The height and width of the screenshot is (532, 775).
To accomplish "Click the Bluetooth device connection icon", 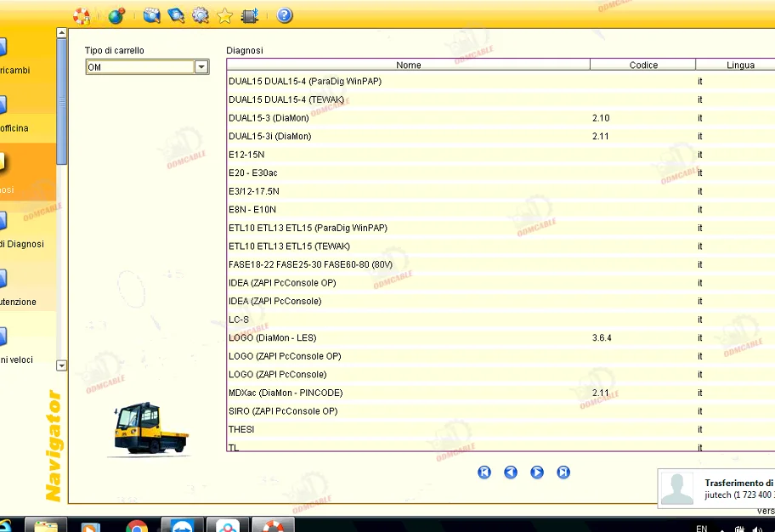I will [248, 15].
